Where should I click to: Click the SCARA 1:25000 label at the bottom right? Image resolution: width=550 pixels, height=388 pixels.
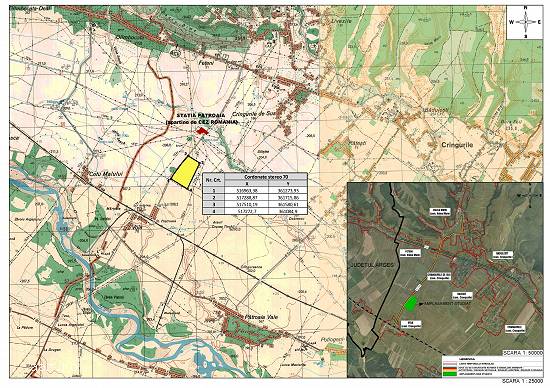coord(523,381)
